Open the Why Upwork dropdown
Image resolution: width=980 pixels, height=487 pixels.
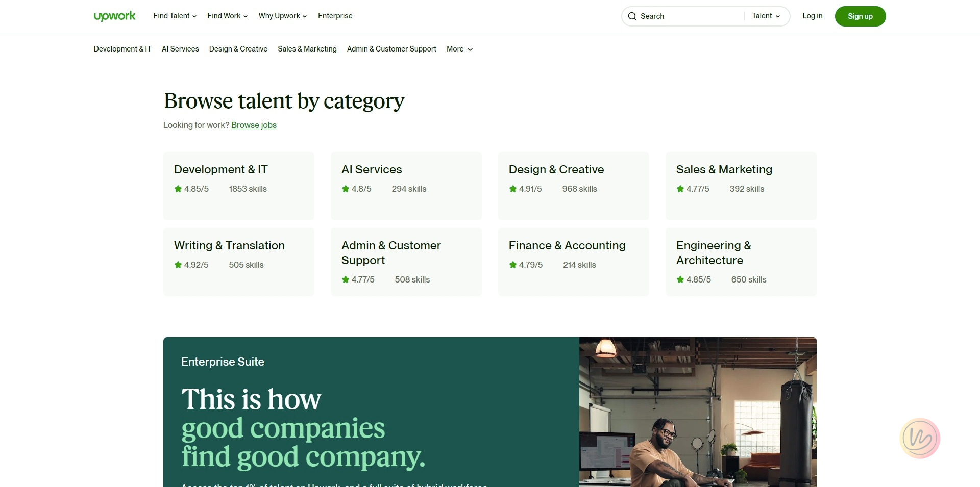point(282,16)
